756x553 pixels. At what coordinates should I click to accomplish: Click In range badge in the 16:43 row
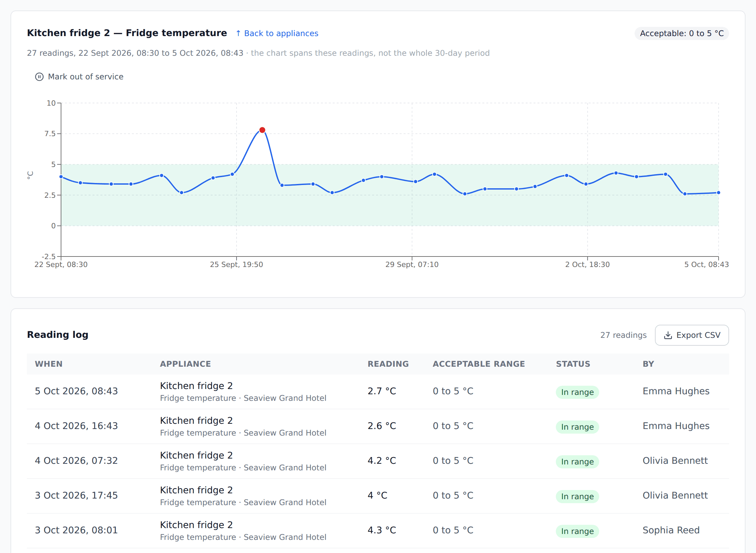click(577, 427)
